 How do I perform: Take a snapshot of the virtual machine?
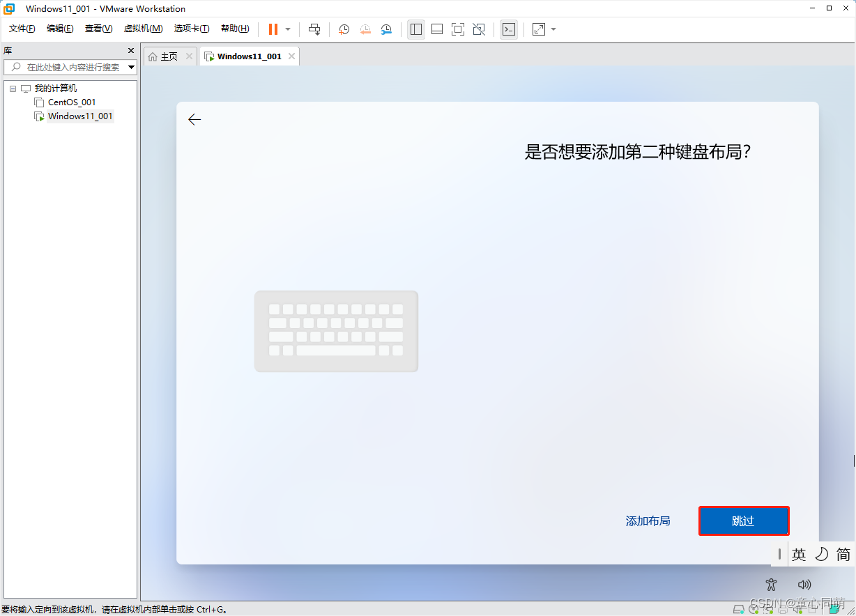click(x=343, y=29)
